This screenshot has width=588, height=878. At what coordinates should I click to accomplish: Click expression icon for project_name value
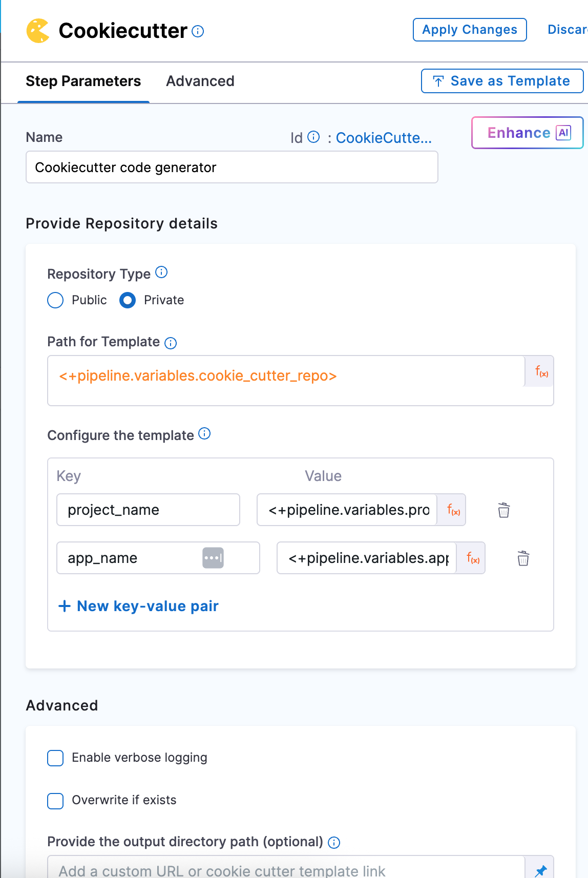(x=453, y=510)
